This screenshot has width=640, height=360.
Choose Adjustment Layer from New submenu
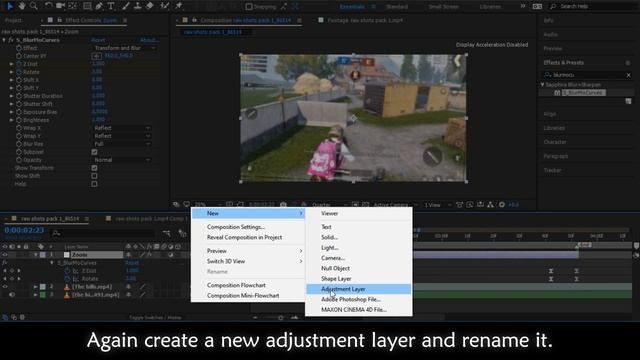pos(359,289)
